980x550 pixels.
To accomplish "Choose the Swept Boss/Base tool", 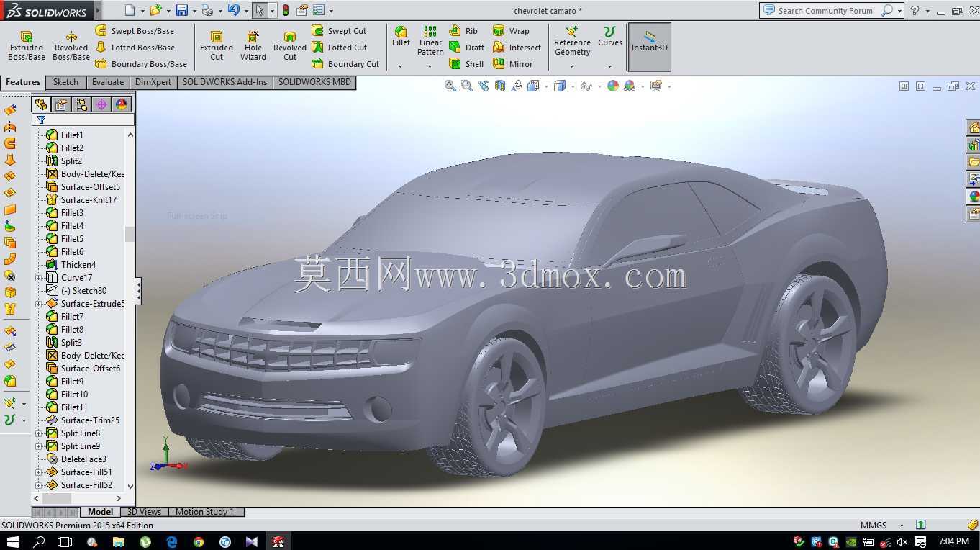I will 135,31.
